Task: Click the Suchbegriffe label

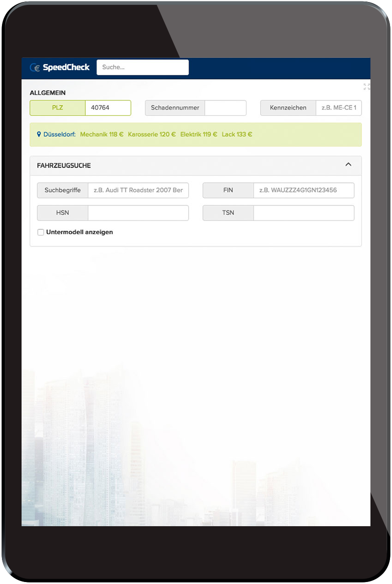Action: (x=63, y=190)
